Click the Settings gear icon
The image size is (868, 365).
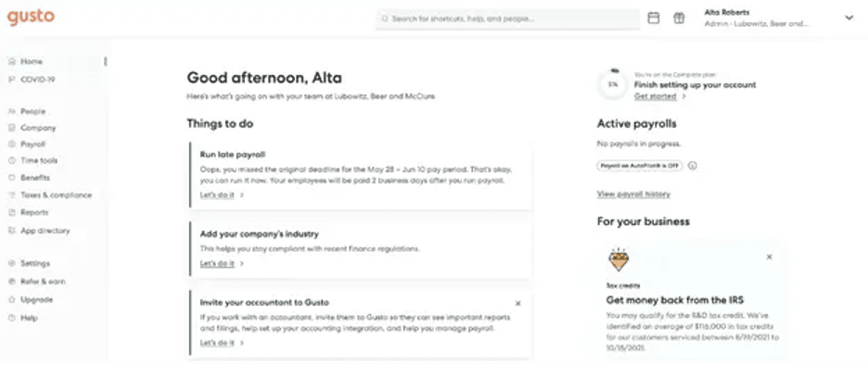[12, 263]
